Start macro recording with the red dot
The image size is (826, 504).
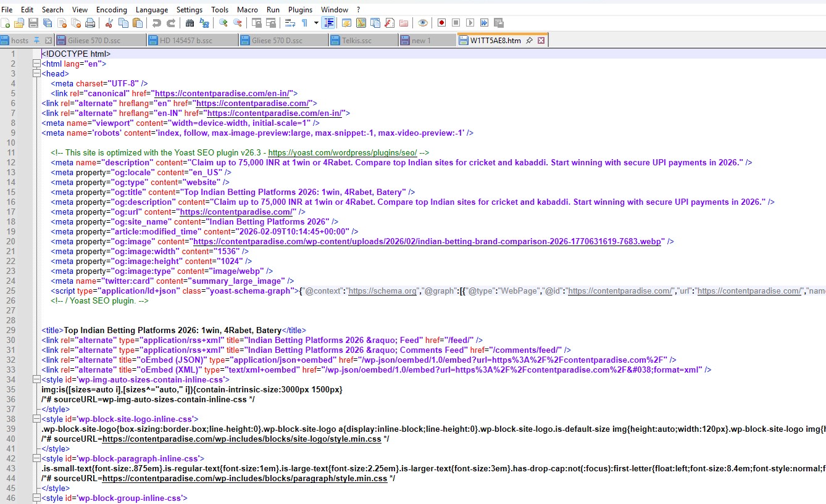[x=441, y=23]
